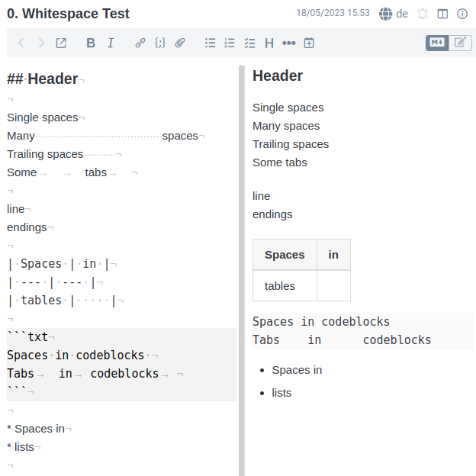Viewport: 476px width, 476px height.
Task: Change language 'de' setting
Action: (x=402, y=14)
